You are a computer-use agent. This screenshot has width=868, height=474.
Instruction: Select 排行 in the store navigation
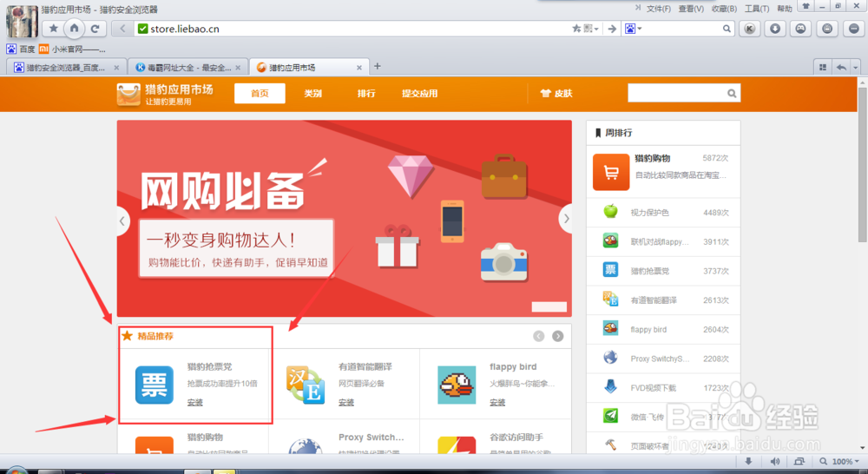point(366,94)
